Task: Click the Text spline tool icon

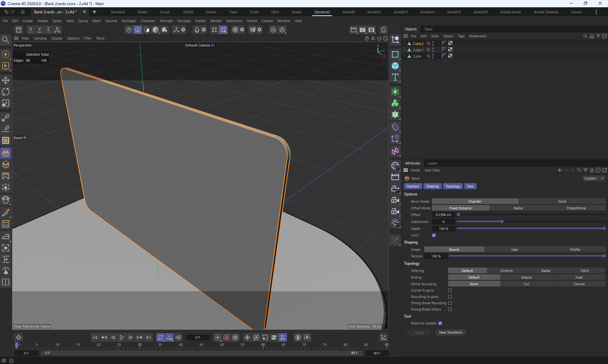Action: click(x=395, y=77)
